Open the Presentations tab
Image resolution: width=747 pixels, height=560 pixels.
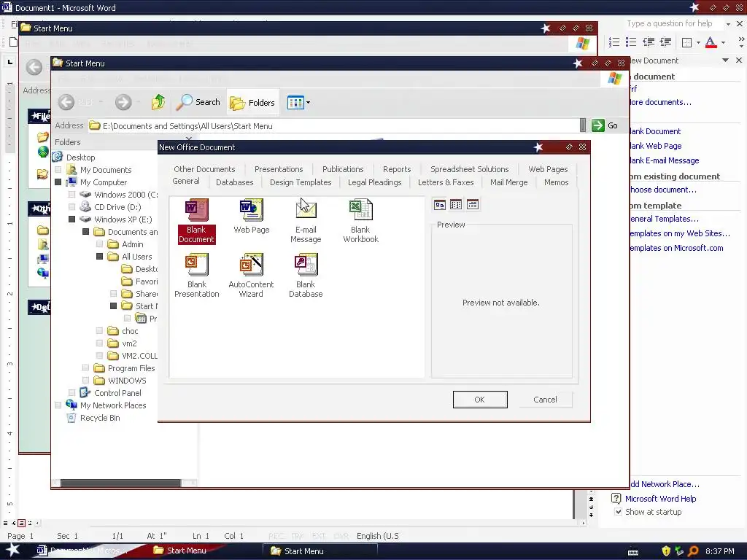[279, 169]
